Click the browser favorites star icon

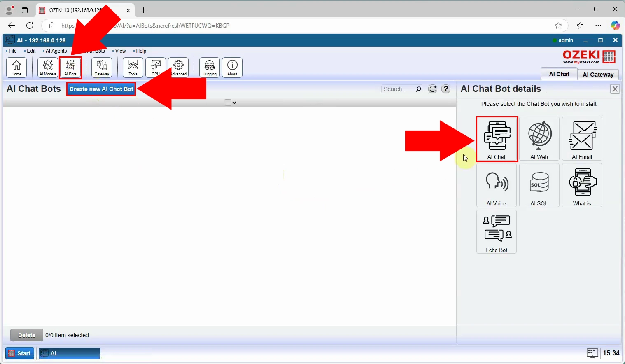[558, 26]
